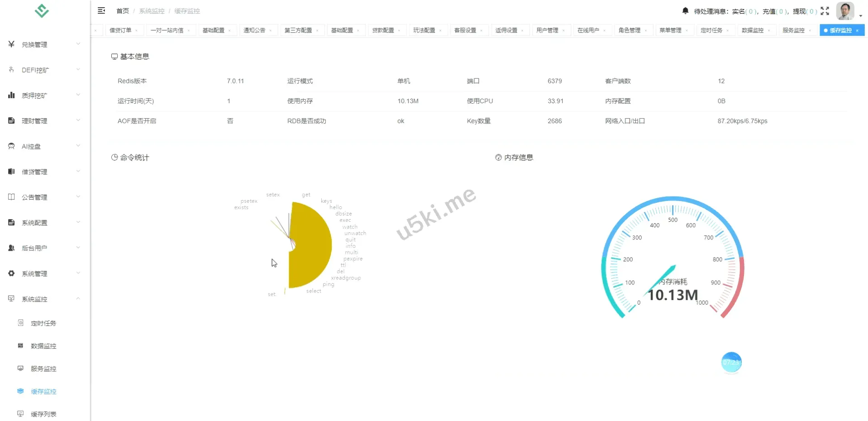Go to 首页 breadcrumb link

(122, 11)
